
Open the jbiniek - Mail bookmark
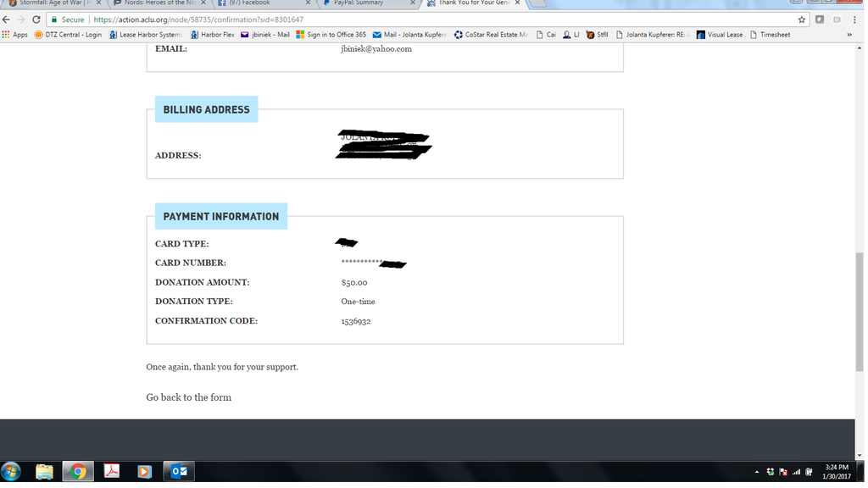(264, 34)
